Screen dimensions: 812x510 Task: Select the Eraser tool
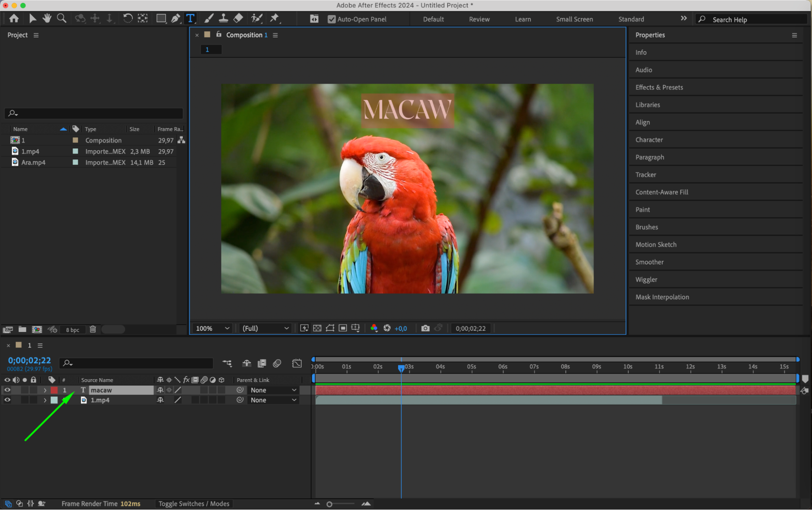(238, 18)
